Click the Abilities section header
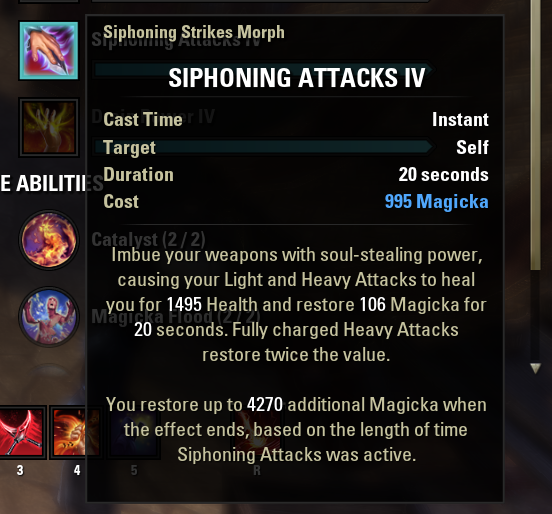552x514 pixels. 52,183
